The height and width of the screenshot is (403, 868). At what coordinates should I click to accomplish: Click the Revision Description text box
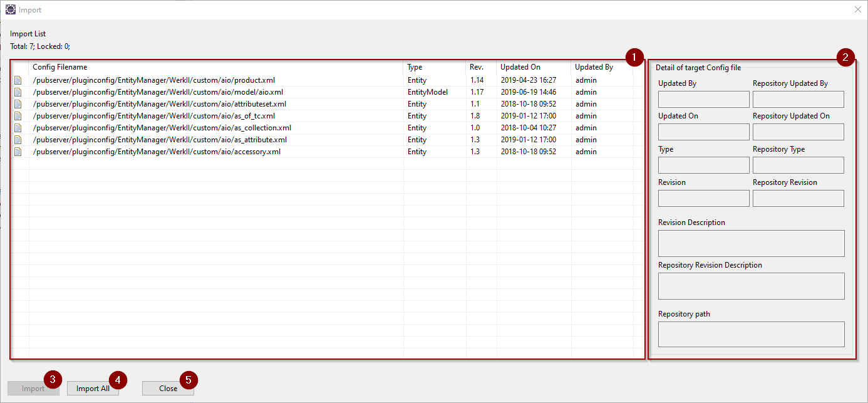click(751, 243)
